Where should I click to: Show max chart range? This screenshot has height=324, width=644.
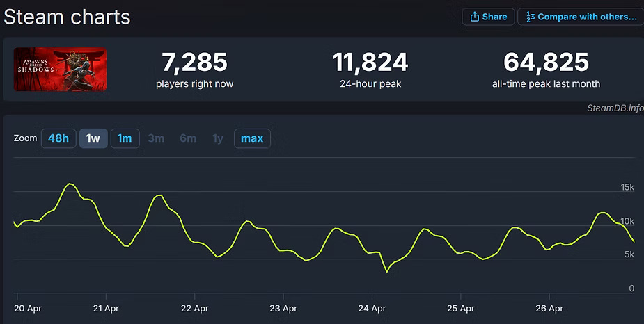(252, 138)
